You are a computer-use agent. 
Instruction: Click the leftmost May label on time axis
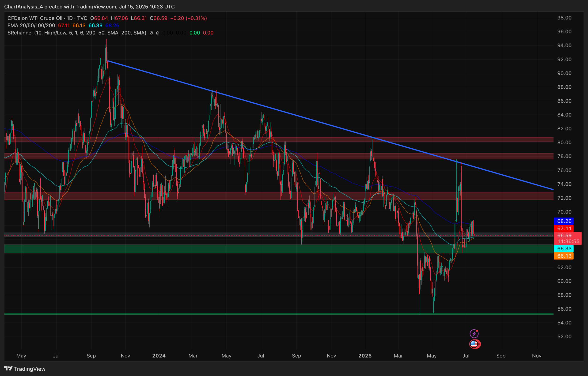[x=21, y=356]
